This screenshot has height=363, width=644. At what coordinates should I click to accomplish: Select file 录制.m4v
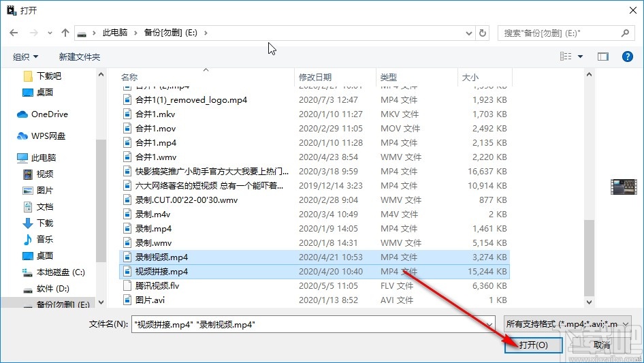click(315, 214)
